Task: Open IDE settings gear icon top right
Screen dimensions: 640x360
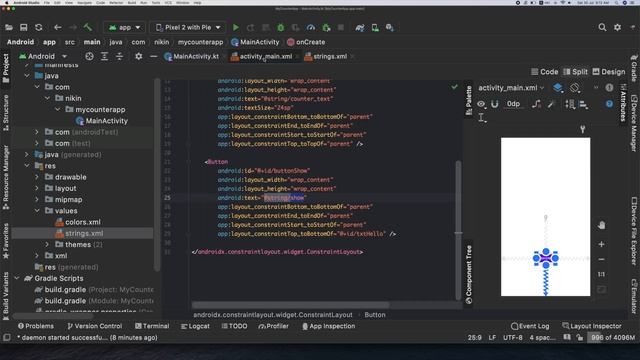Action: tap(617, 27)
